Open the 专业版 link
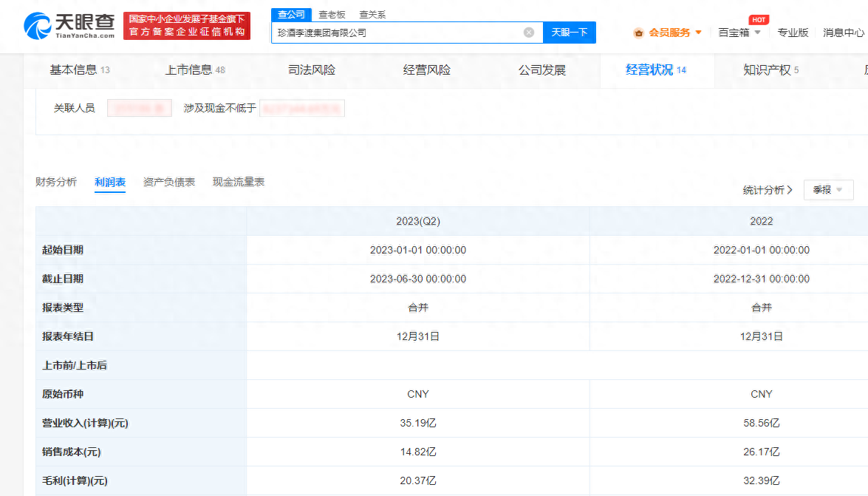Image resolution: width=868 pixels, height=496 pixels. [x=793, y=33]
